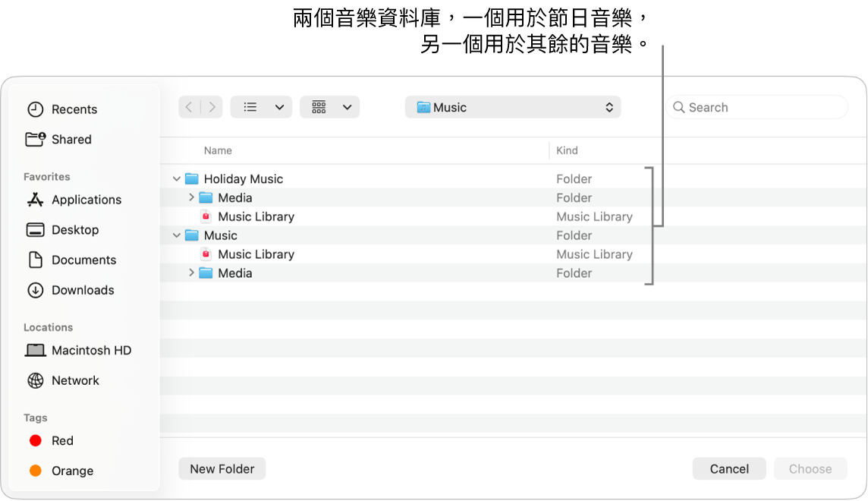Sort by the Kind column header
868x501 pixels.
pyautogui.click(x=567, y=150)
